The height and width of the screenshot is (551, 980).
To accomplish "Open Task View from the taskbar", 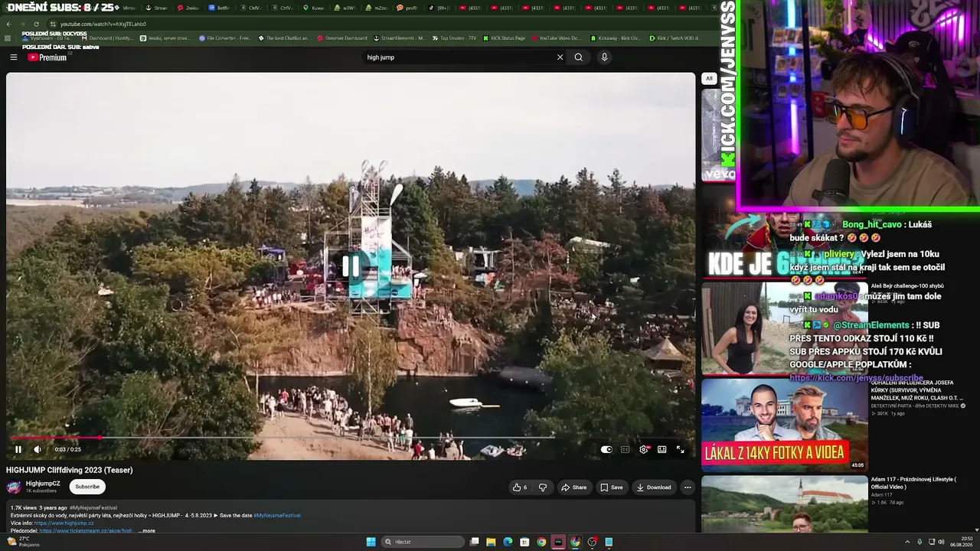I will click(475, 542).
